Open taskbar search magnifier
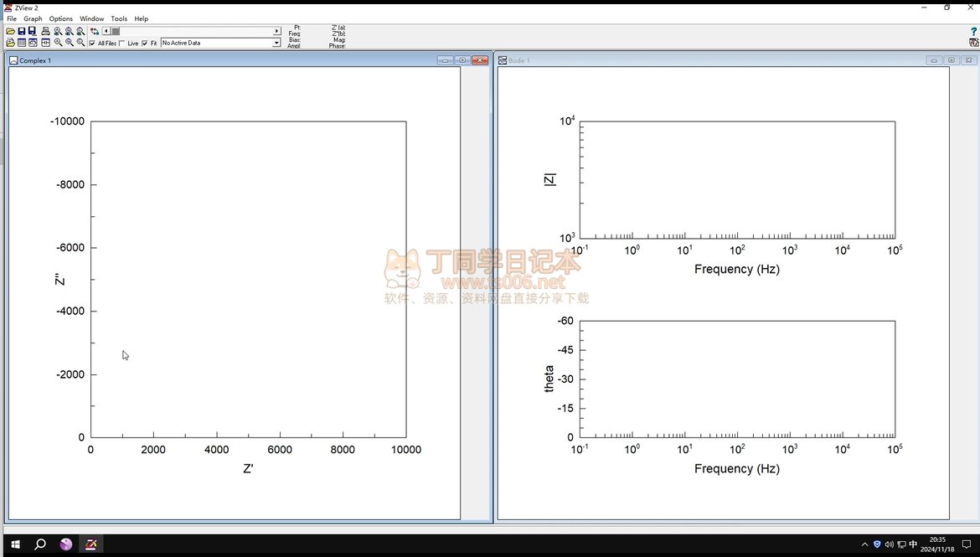The image size is (980, 557). tap(40, 544)
